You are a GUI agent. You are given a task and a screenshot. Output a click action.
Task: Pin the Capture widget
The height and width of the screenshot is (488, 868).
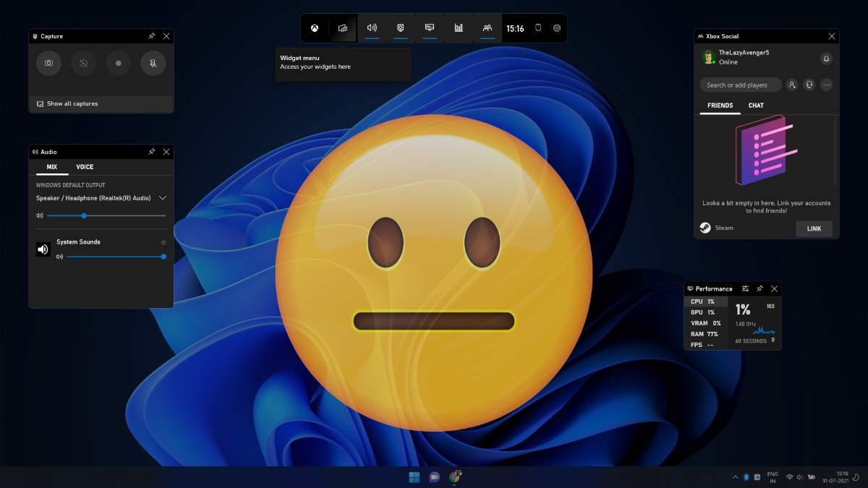click(x=151, y=35)
